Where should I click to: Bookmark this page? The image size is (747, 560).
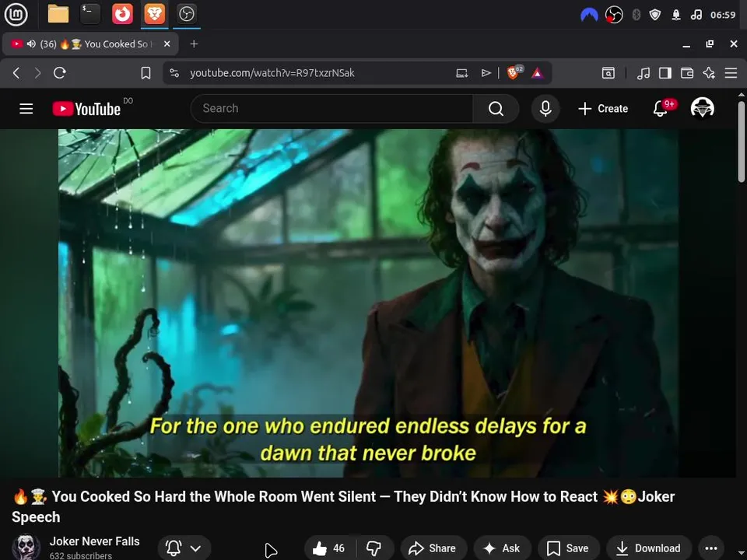click(146, 73)
